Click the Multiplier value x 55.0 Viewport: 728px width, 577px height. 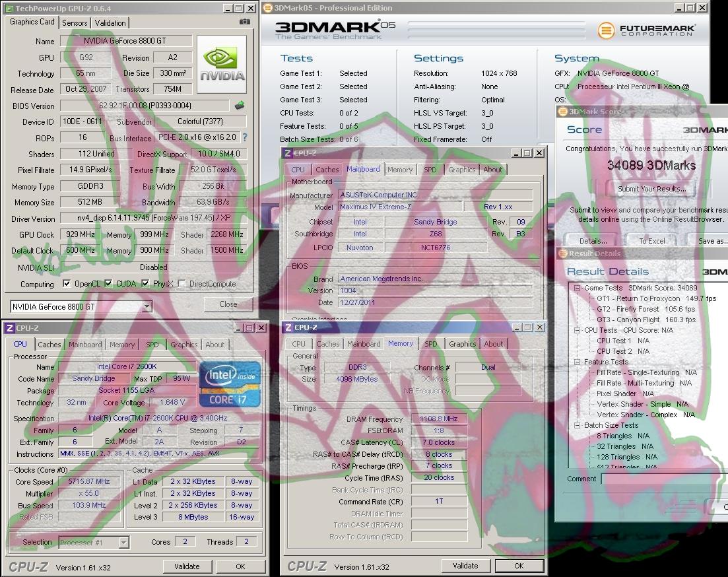[89, 493]
